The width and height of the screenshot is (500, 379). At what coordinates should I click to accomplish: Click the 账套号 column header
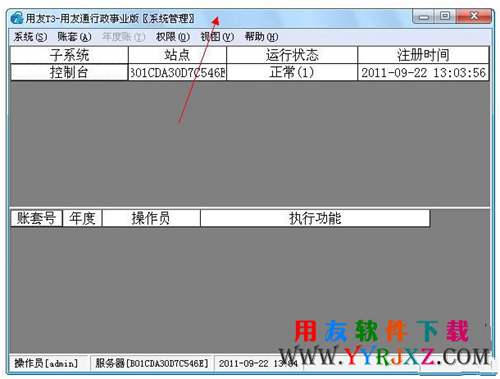pyautogui.click(x=37, y=219)
